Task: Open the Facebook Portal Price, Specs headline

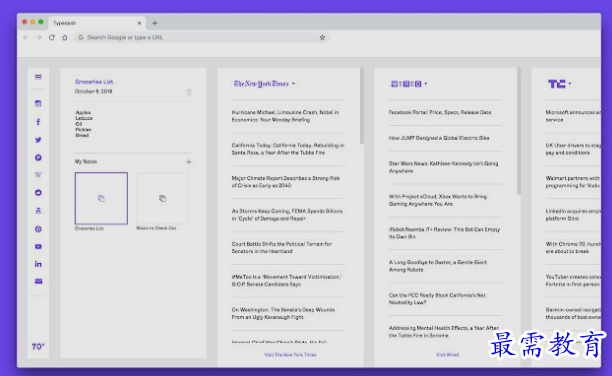Action: (440, 112)
